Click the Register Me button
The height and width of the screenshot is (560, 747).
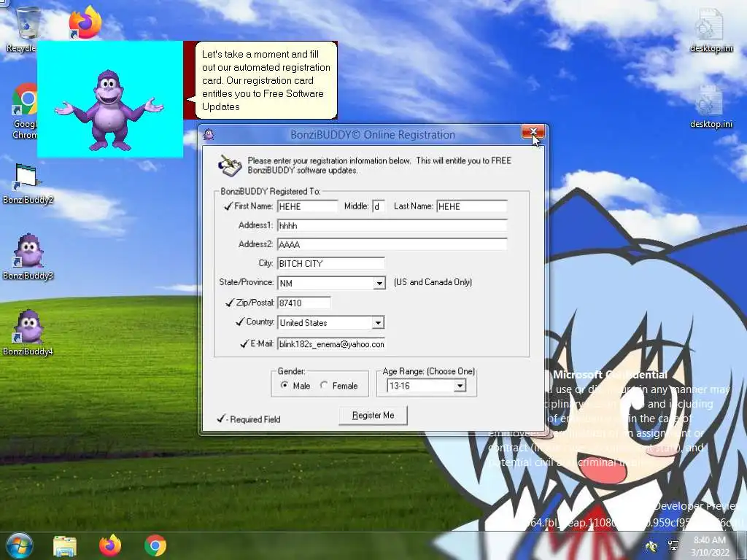click(x=373, y=415)
